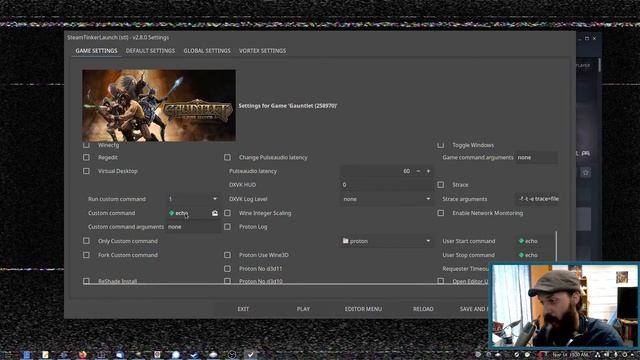Open the EDITOR MENU button
This screenshot has width=640, height=360.
[x=363, y=309]
